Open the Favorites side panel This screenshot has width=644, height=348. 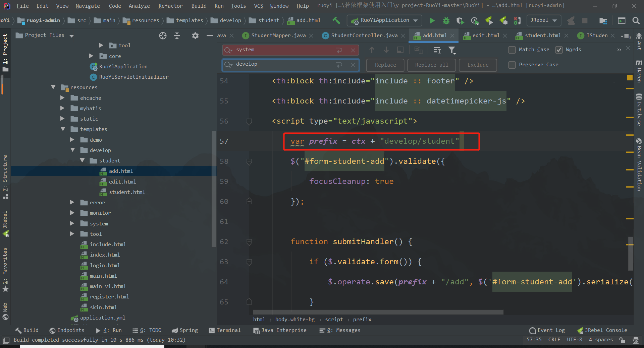[5, 270]
